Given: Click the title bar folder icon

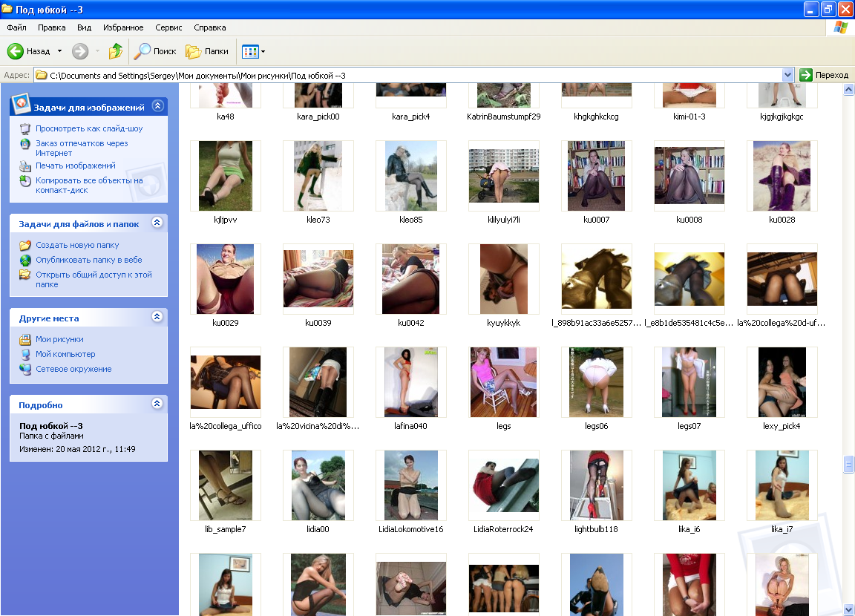Looking at the screenshot, I should 7,9.
